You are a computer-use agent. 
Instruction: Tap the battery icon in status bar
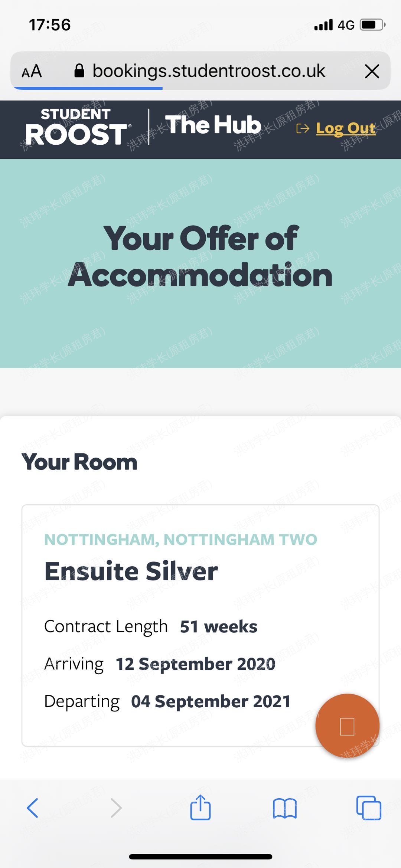coord(372,25)
